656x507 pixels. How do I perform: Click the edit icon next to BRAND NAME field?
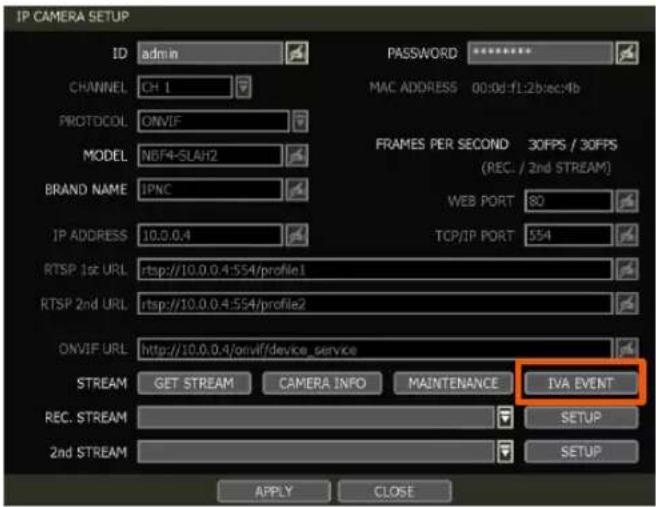point(297,189)
